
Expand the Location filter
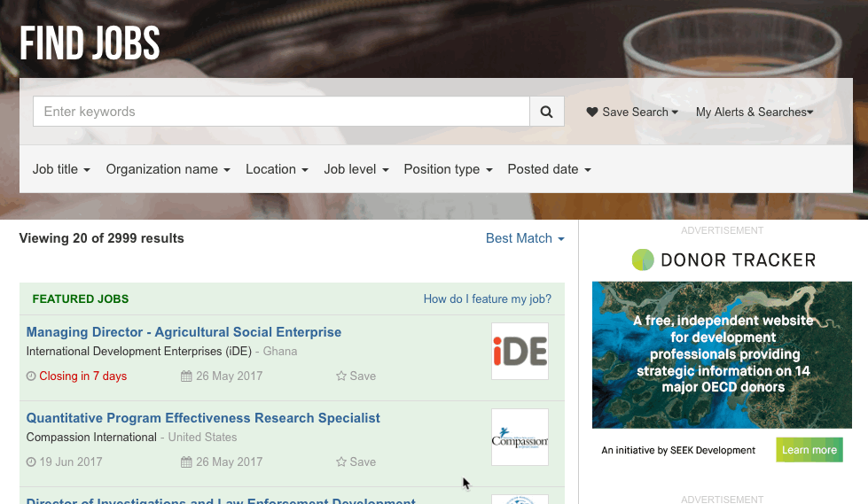(x=277, y=169)
